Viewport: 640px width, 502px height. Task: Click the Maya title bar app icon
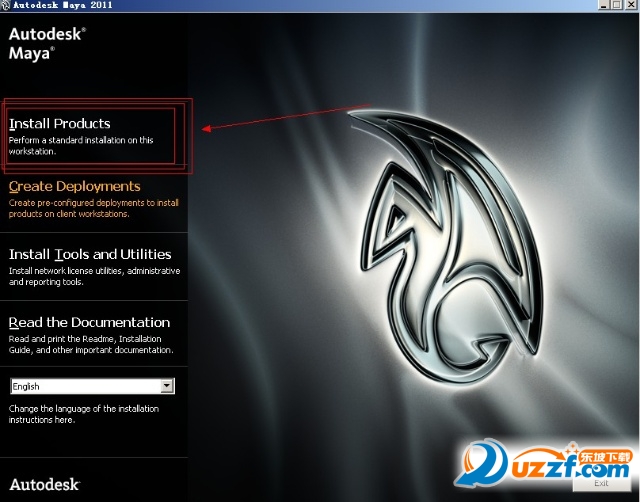click(x=5, y=5)
